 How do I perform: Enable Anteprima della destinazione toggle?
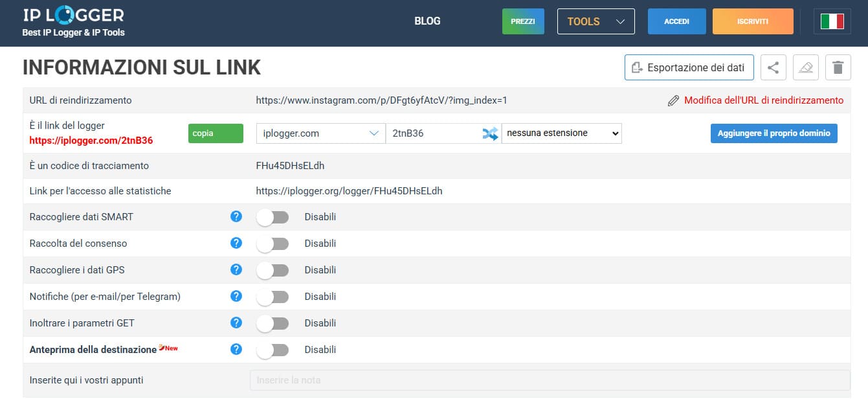273,350
